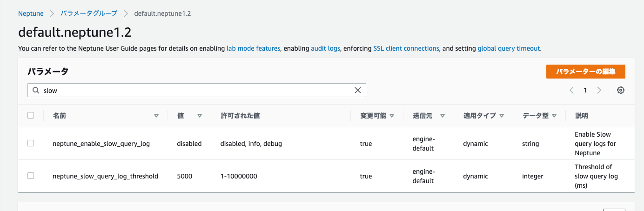
Task: Click 'integer' data type cell
Action: click(533, 176)
